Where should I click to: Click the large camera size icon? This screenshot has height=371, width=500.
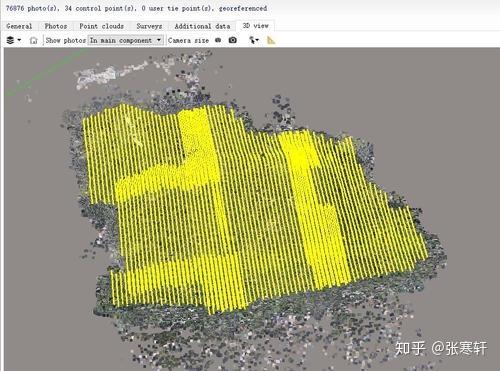click(x=233, y=40)
